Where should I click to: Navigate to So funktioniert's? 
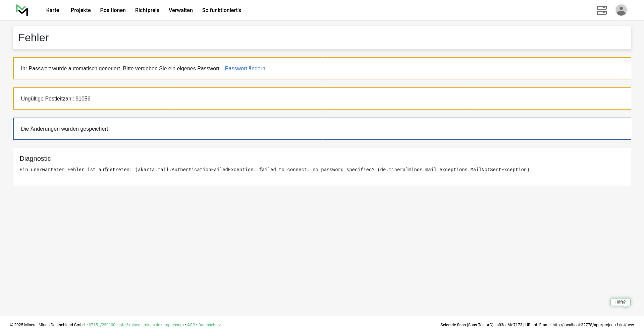pos(221,10)
